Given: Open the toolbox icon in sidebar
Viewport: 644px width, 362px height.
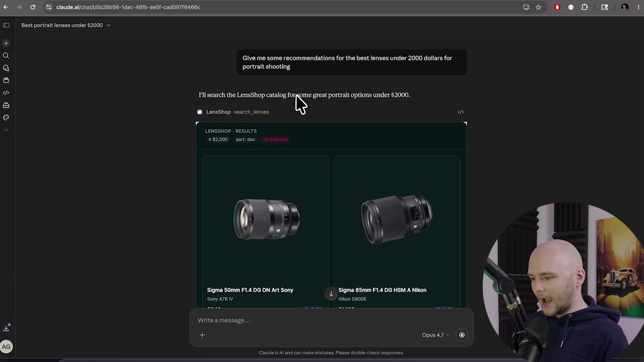Looking at the screenshot, I should 6,105.
